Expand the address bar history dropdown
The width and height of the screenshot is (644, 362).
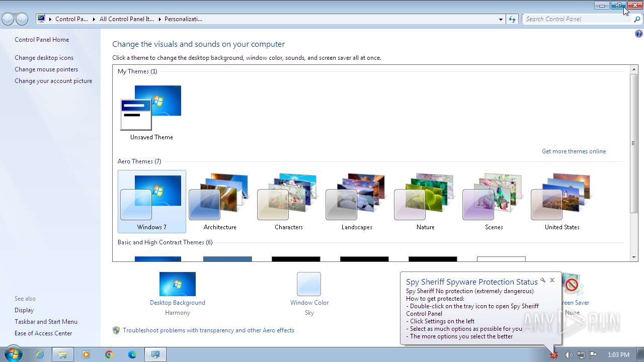501,19
